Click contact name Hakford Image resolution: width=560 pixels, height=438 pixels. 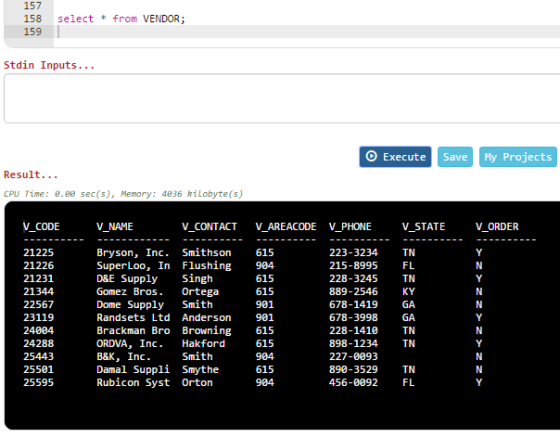(x=204, y=343)
